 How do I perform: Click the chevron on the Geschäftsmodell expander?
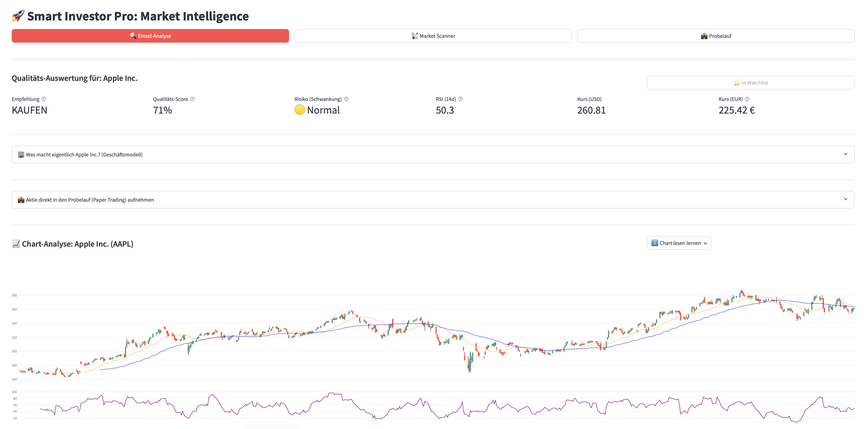tap(845, 154)
